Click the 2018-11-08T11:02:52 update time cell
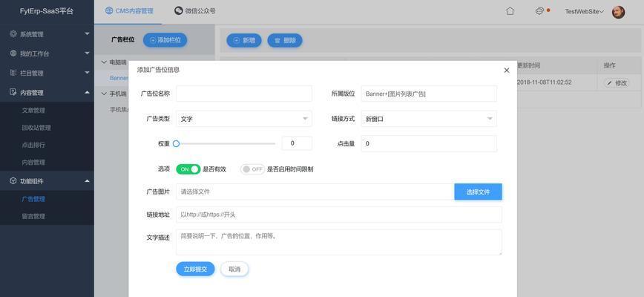The image size is (644, 297). [x=544, y=82]
